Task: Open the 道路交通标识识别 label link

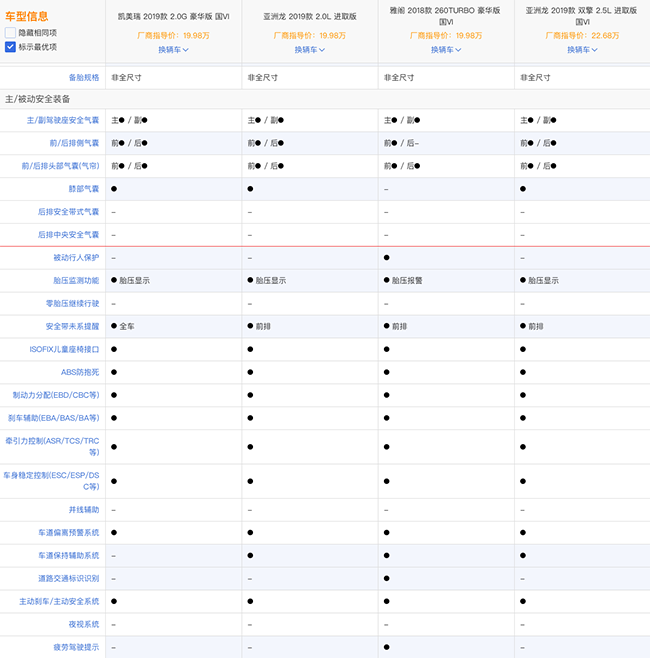Action: coord(68,579)
